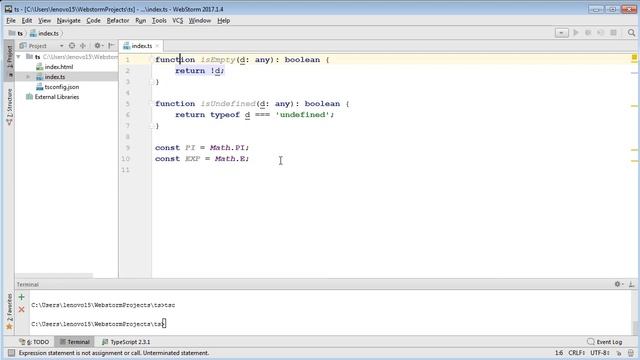Screen dimensions: 640x360
Task: Collapse the ts root folder arrow
Action: pos(19,57)
